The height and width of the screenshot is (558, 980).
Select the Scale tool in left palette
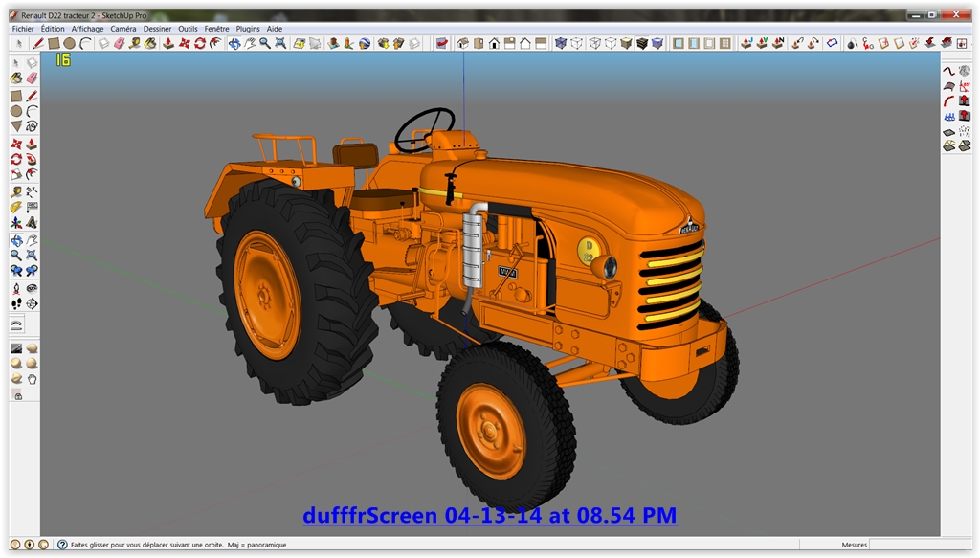(x=16, y=174)
